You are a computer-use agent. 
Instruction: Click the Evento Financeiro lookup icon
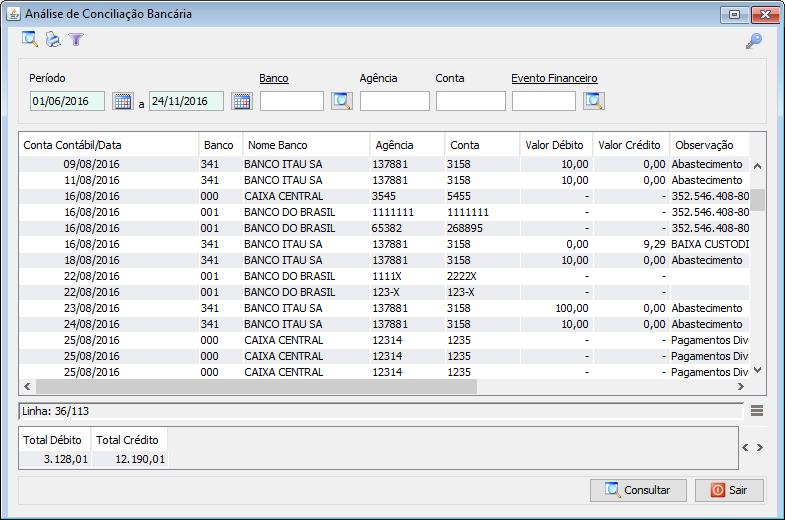coord(594,101)
